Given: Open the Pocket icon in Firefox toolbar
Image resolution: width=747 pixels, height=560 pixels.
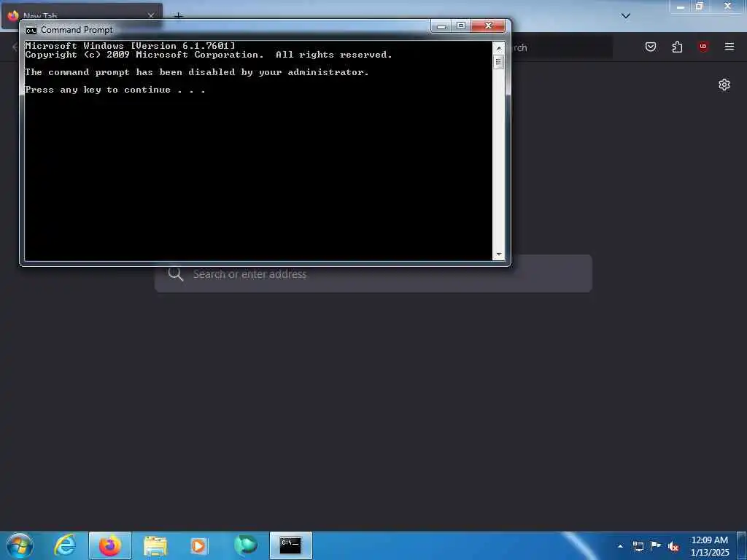Looking at the screenshot, I should point(651,47).
